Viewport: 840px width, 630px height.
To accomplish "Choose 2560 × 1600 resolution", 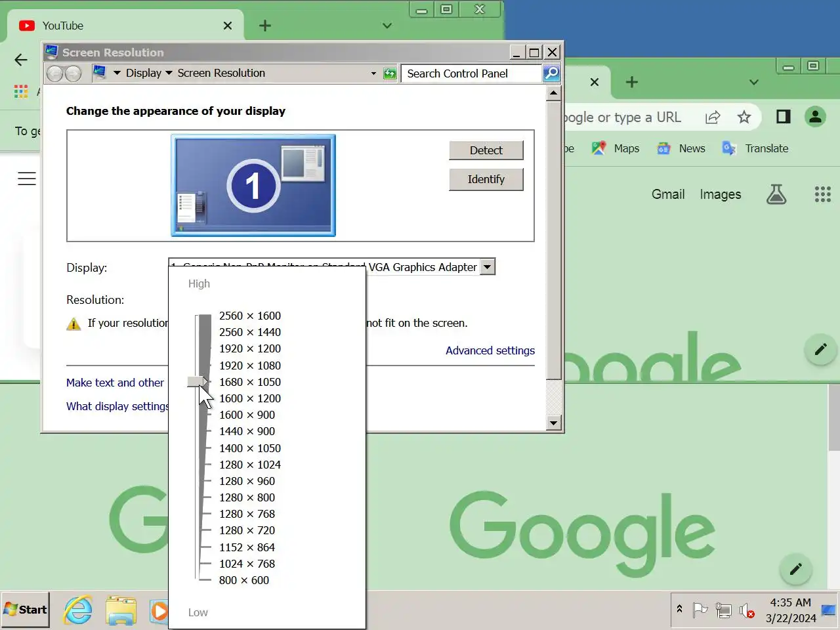I will 250,316.
